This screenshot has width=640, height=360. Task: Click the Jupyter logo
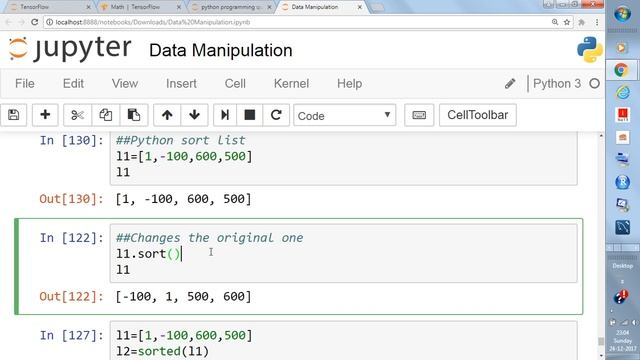coord(70,49)
